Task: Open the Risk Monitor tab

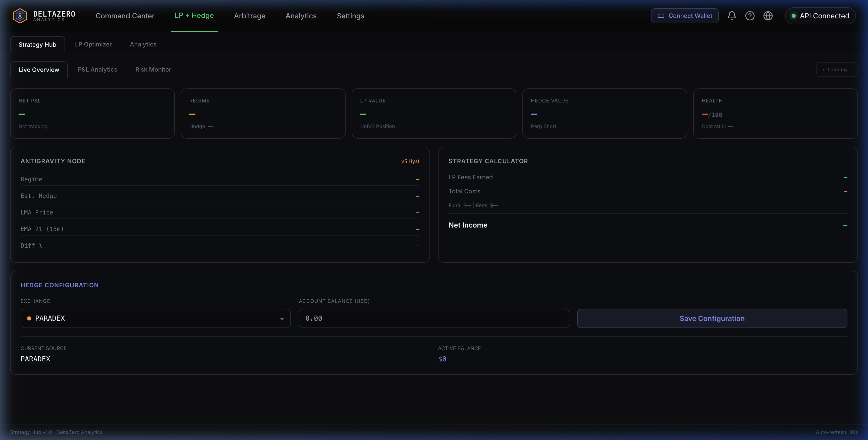Action: 153,69
